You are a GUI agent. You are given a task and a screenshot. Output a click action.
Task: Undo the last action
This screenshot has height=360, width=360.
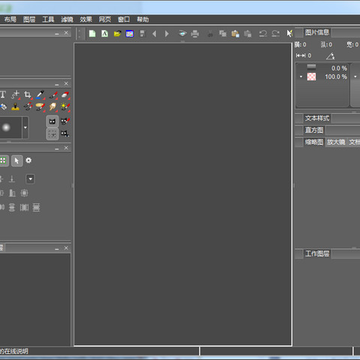pyautogui.click(x=263, y=33)
